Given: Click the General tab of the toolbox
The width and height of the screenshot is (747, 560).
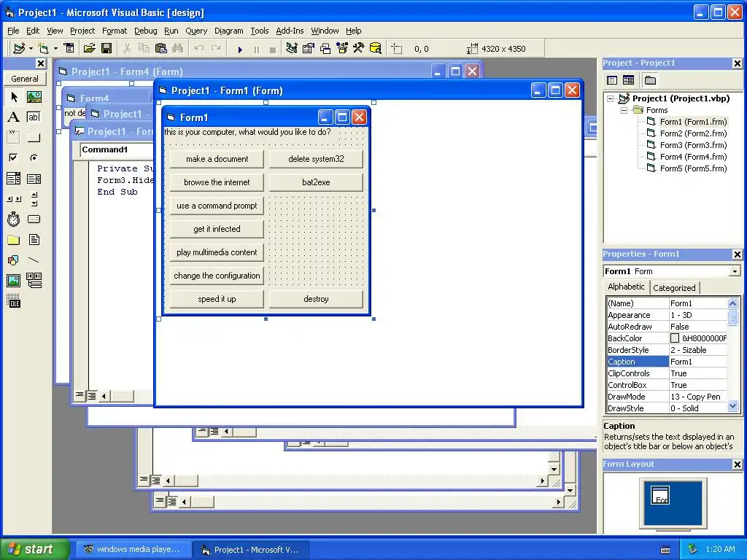Looking at the screenshot, I should [25, 79].
